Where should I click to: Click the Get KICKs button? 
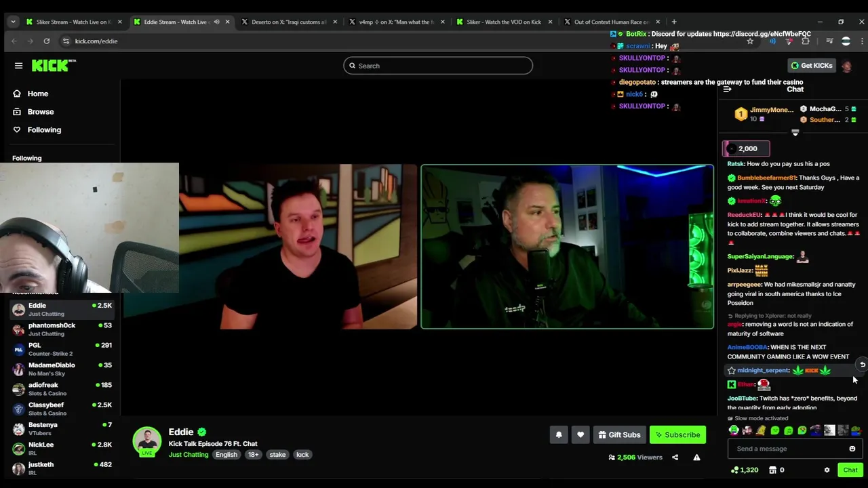click(812, 66)
